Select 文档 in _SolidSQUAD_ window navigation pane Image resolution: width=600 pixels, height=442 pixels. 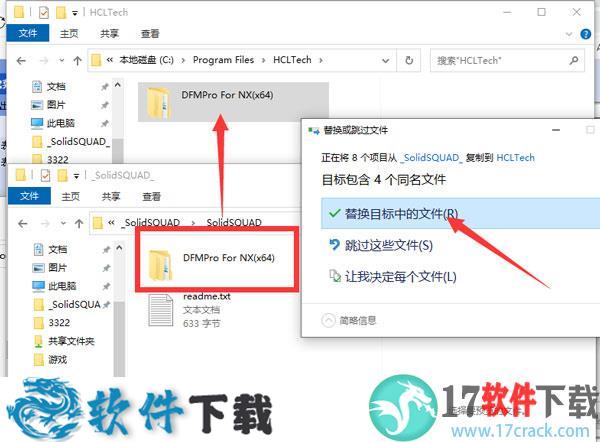(x=57, y=250)
